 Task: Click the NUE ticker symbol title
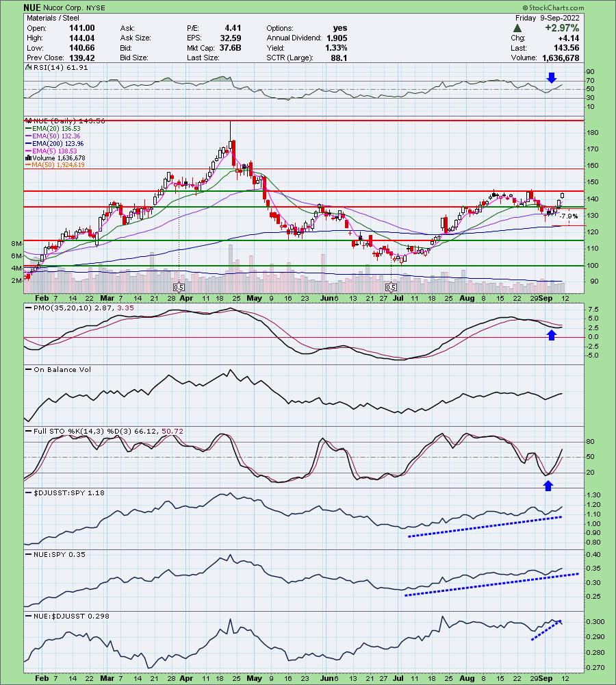point(32,8)
